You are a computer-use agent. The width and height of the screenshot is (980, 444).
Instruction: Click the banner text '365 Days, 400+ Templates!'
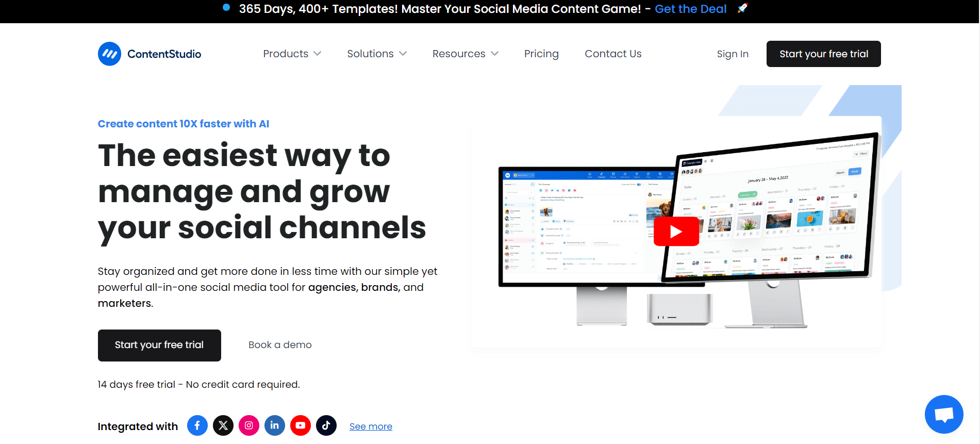[319, 9]
